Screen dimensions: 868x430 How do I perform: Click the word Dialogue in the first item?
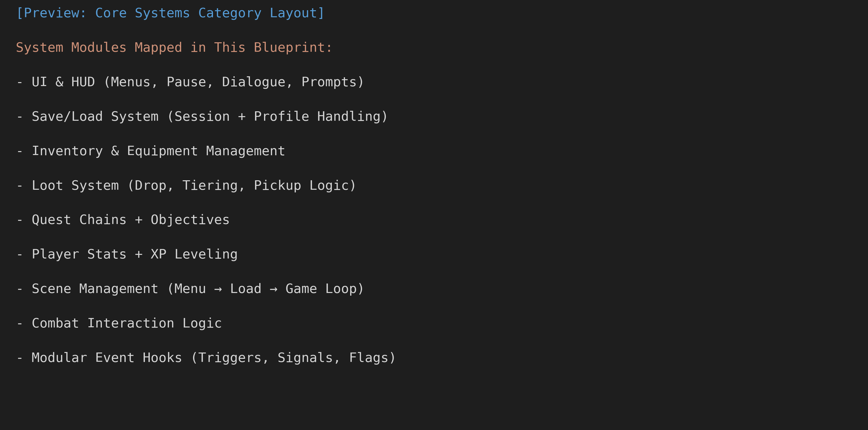[253, 82]
